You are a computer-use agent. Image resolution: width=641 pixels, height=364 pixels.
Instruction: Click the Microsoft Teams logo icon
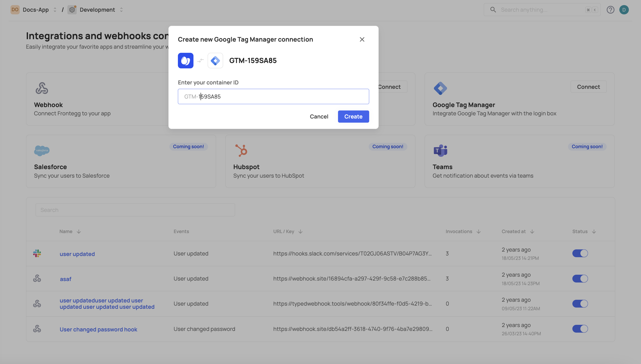point(440,150)
